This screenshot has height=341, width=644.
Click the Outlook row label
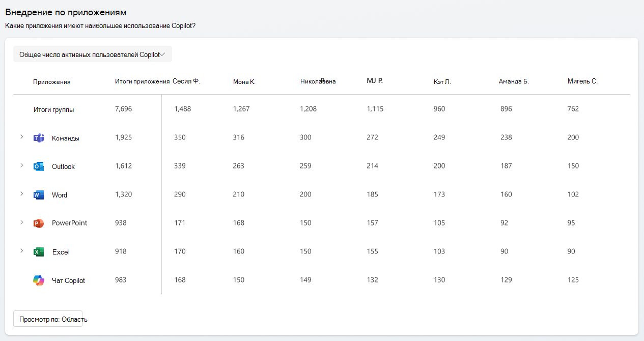click(x=63, y=166)
